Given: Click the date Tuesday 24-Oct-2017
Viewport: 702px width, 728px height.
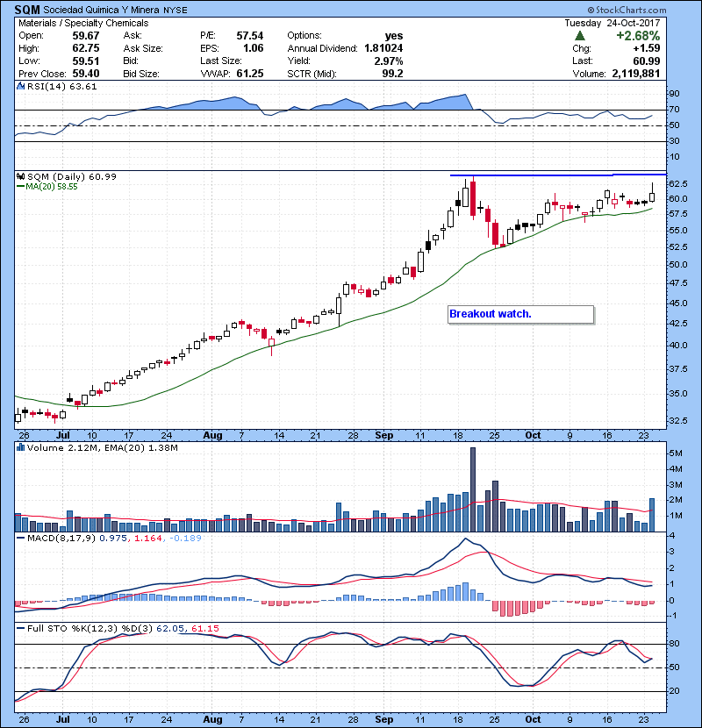Looking at the screenshot, I should pos(612,23).
